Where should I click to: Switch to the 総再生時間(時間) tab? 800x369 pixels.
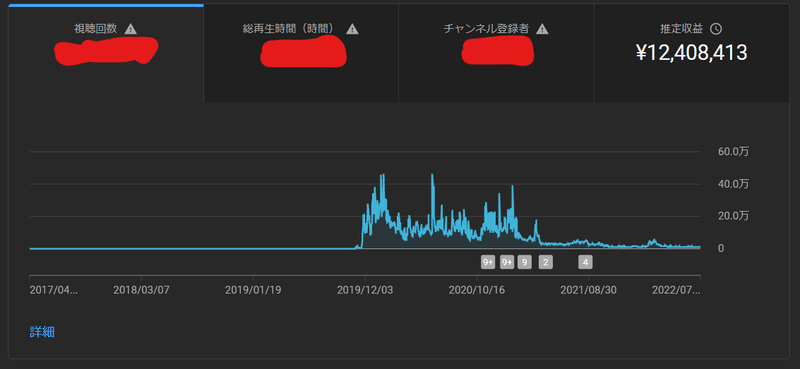301,54
